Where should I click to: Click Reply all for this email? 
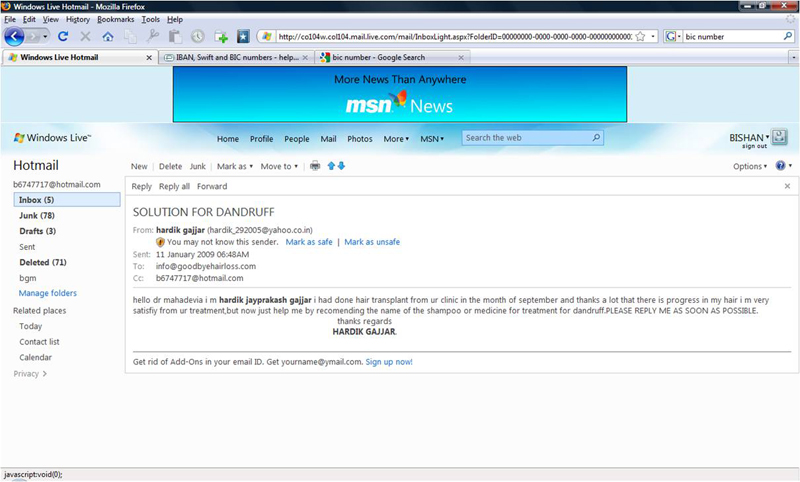[x=174, y=186]
